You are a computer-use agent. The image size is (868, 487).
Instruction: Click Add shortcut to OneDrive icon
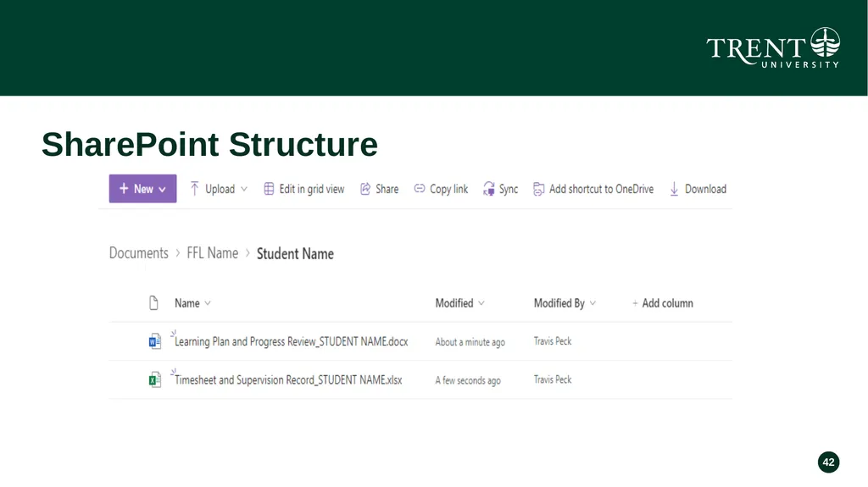coord(538,189)
